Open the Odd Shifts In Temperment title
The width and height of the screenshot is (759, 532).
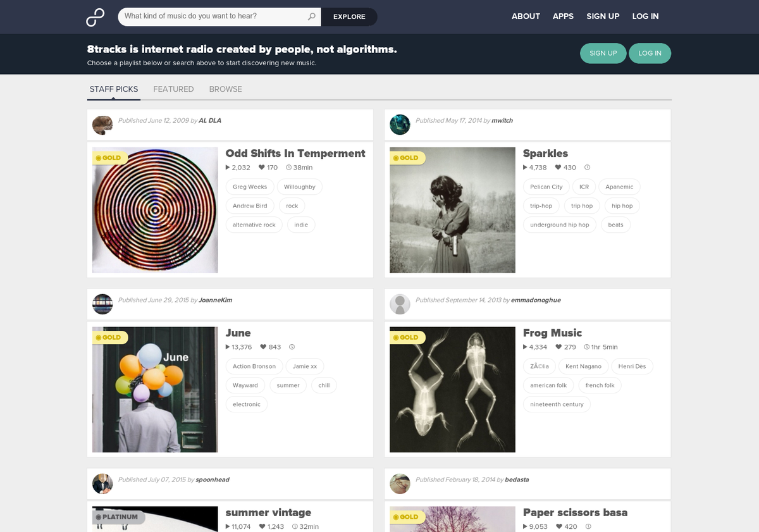click(295, 154)
